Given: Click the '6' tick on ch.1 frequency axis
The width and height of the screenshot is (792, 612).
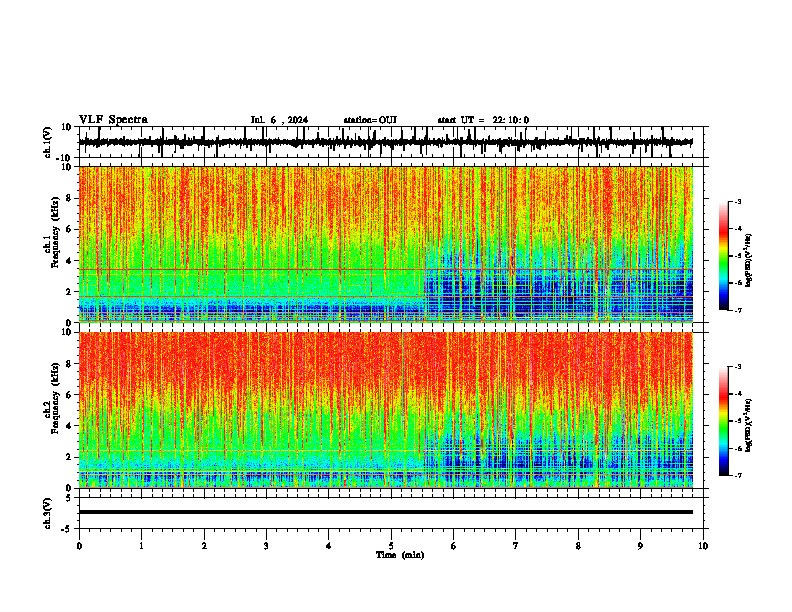Looking at the screenshot, I should click(69, 229).
